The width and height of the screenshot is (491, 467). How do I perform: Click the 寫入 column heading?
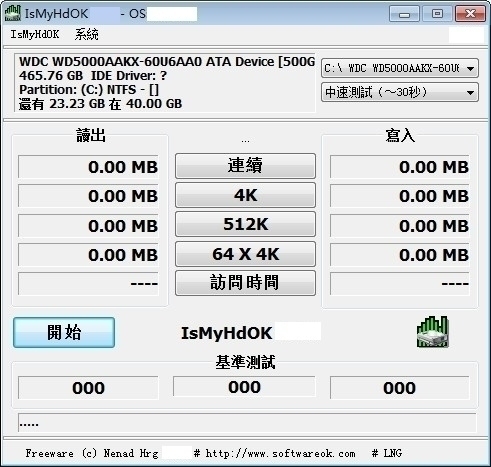[x=400, y=136]
